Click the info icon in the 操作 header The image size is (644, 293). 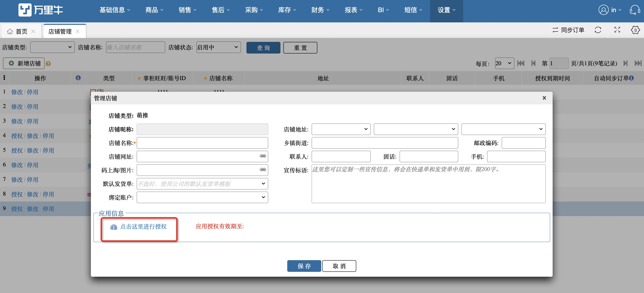(78, 78)
